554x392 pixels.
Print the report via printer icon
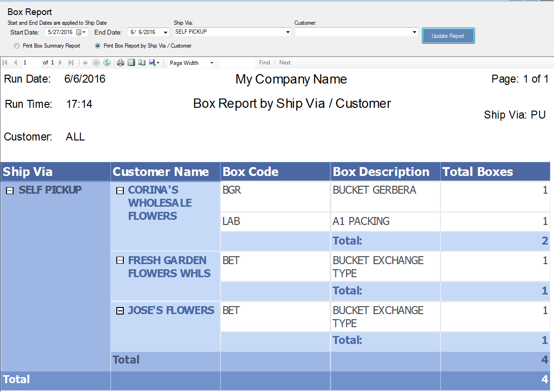(121, 63)
